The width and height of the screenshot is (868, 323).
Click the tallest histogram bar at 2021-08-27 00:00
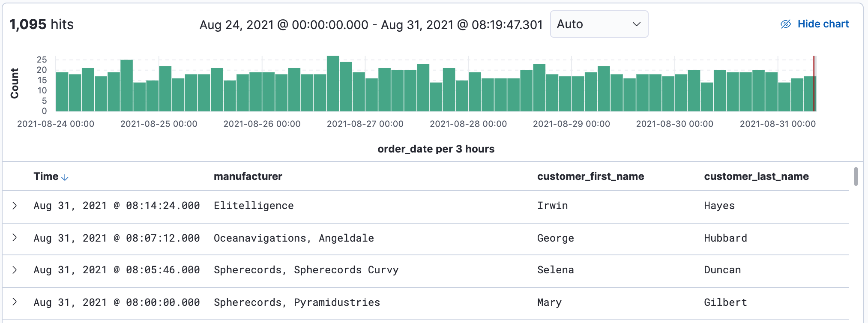tap(333, 84)
